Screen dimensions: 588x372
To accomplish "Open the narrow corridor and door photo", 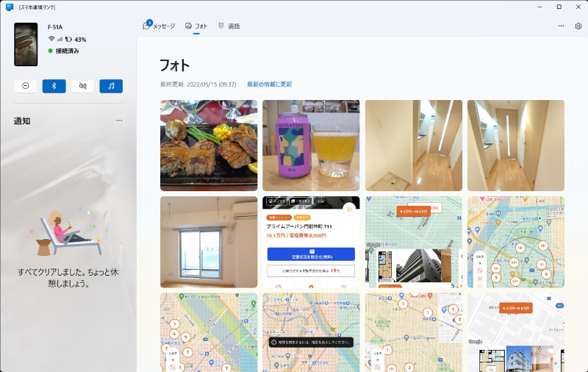I will [x=516, y=146].
